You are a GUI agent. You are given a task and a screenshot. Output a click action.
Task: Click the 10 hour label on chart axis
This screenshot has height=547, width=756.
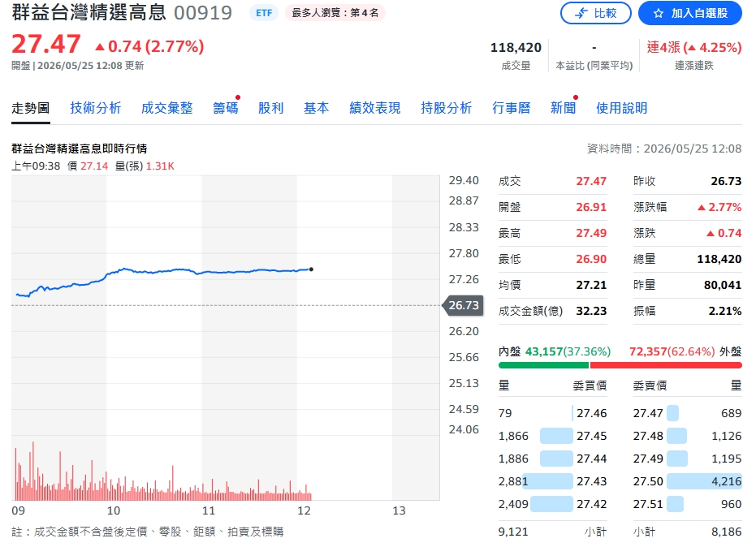pos(114,510)
